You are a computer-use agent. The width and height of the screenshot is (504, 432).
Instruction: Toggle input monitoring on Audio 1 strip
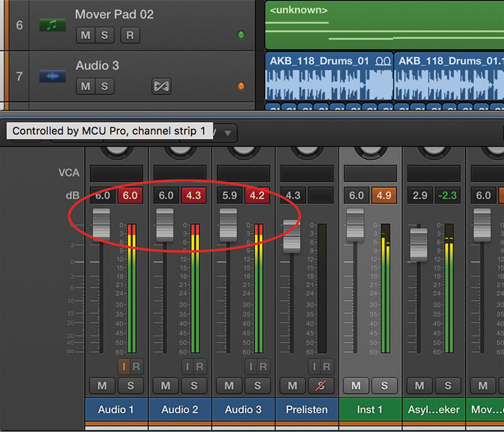(124, 367)
